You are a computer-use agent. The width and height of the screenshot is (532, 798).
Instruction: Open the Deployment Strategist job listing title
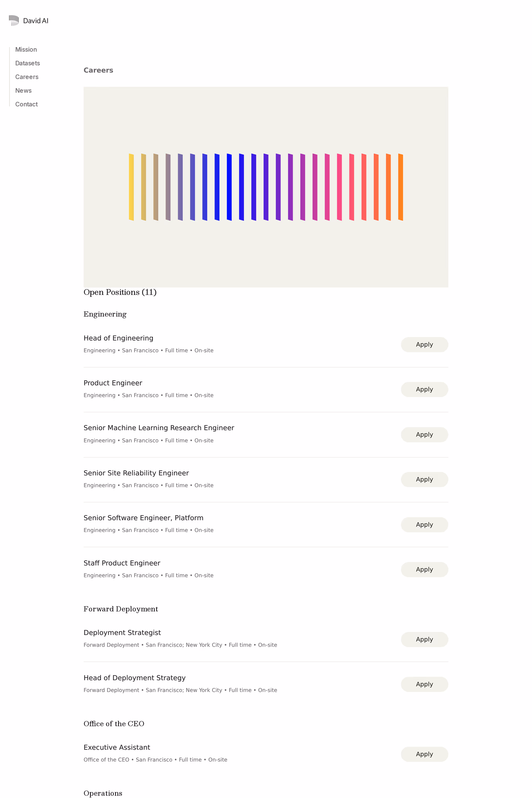(x=122, y=633)
